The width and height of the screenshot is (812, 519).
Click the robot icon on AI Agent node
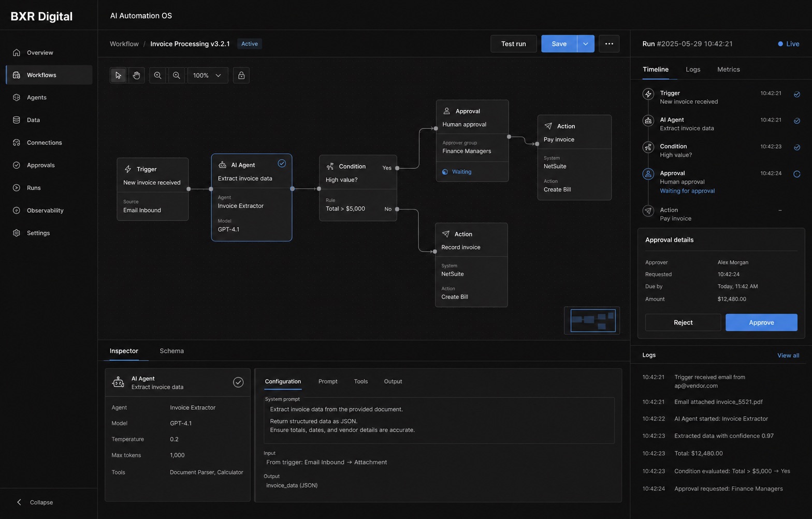222,165
